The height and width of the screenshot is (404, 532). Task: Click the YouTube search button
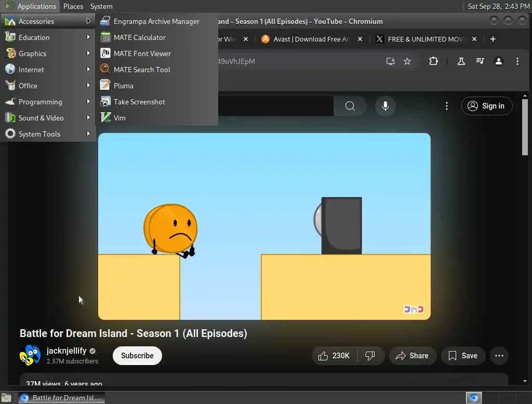click(350, 106)
